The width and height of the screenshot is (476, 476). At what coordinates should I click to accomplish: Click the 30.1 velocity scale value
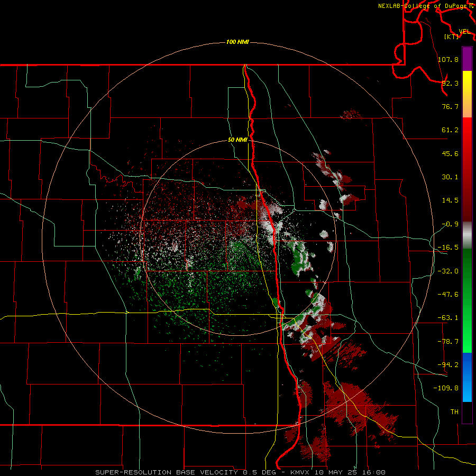point(450,177)
